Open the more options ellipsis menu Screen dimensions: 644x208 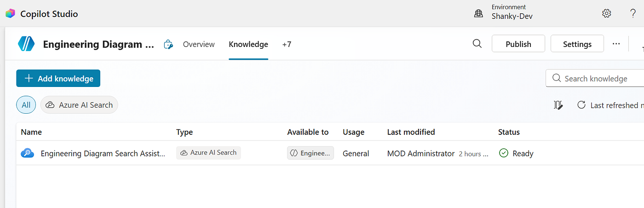tap(616, 44)
